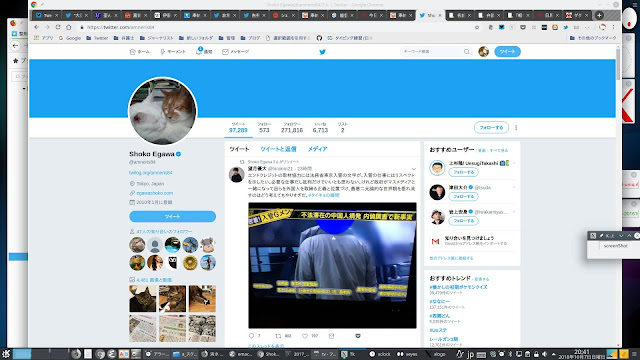Open the Twitter bookmarks folder
Viewport: 640px width, 360px height.
coord(97,38)
